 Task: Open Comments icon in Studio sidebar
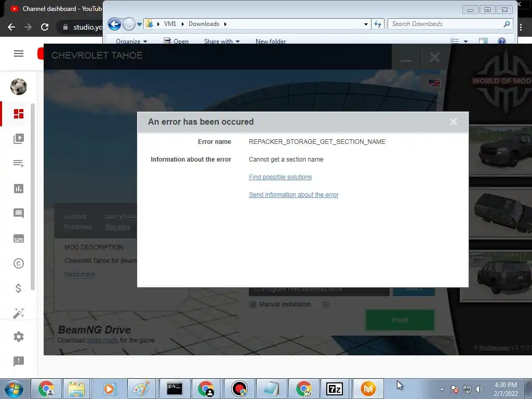pos(19,214)
